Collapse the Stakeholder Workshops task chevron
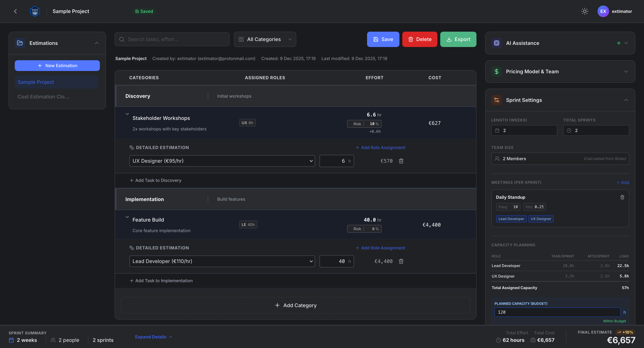The width and height of the screenshot is (644, 348). click(x=127, y=114)
